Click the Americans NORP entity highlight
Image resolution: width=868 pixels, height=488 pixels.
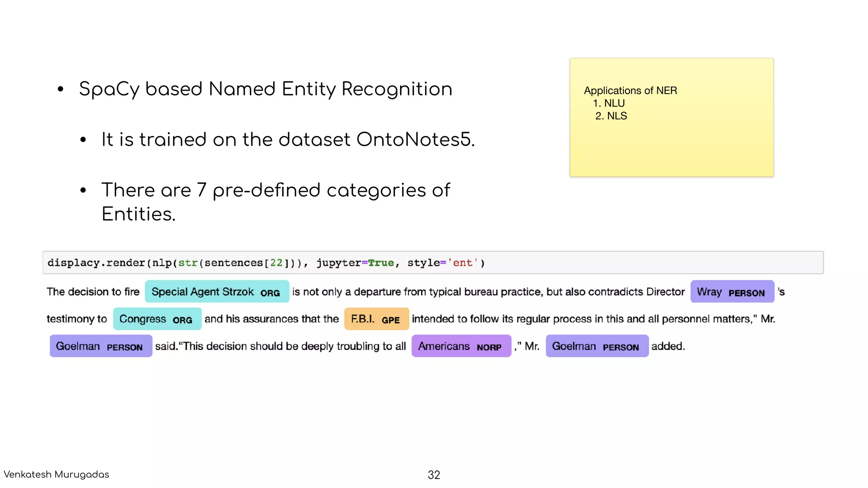[x=461, y=346]
